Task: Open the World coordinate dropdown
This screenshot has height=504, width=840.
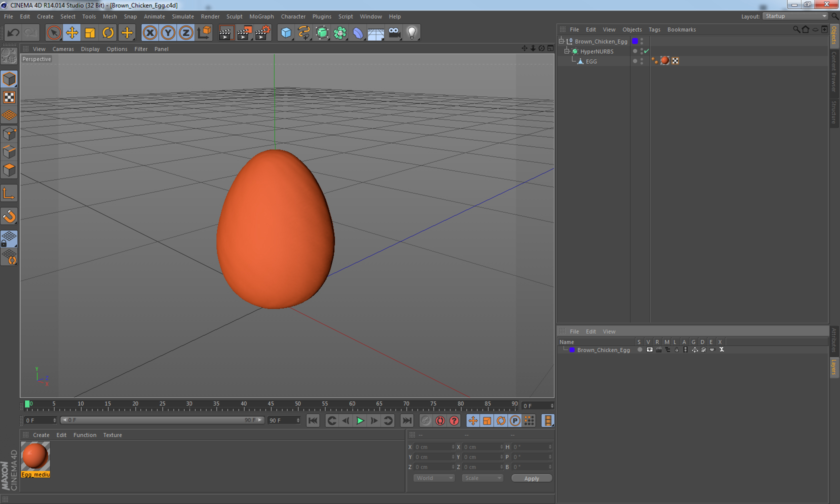Action: (434, 478)
